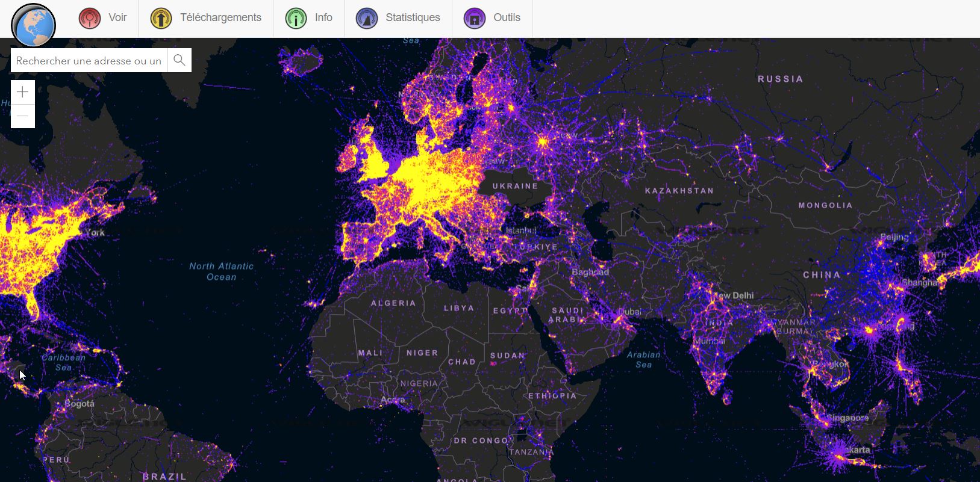Click the UKRAINE label on the map

(515, 186)
